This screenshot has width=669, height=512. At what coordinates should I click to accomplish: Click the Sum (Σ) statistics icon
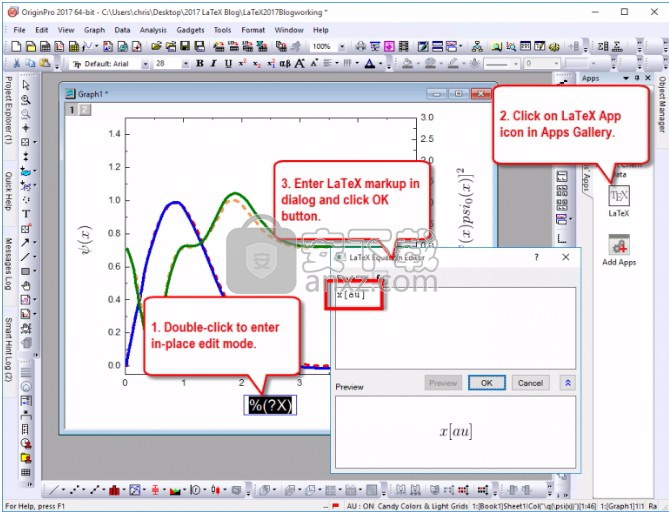click(617, 47)
